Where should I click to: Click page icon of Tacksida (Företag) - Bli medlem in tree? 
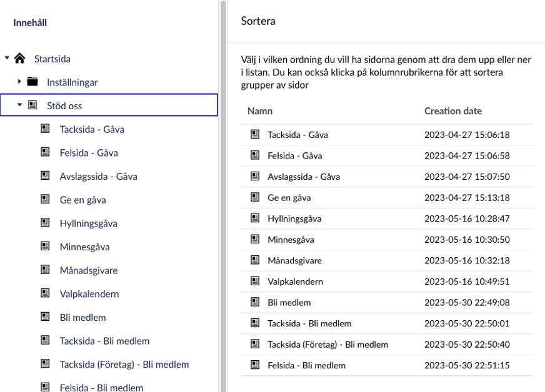coord(45,363)
